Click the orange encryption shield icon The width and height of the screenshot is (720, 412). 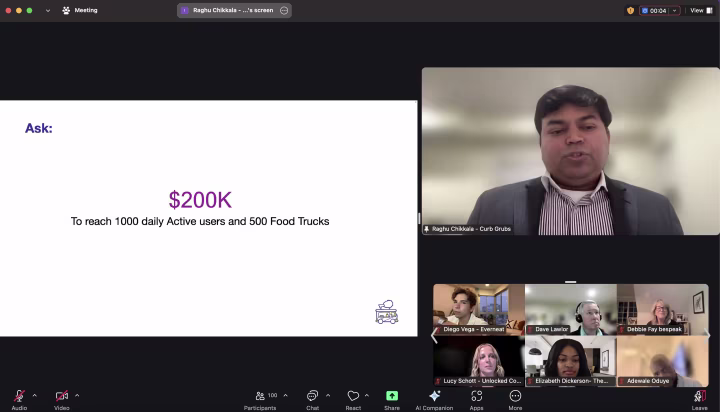630,10
